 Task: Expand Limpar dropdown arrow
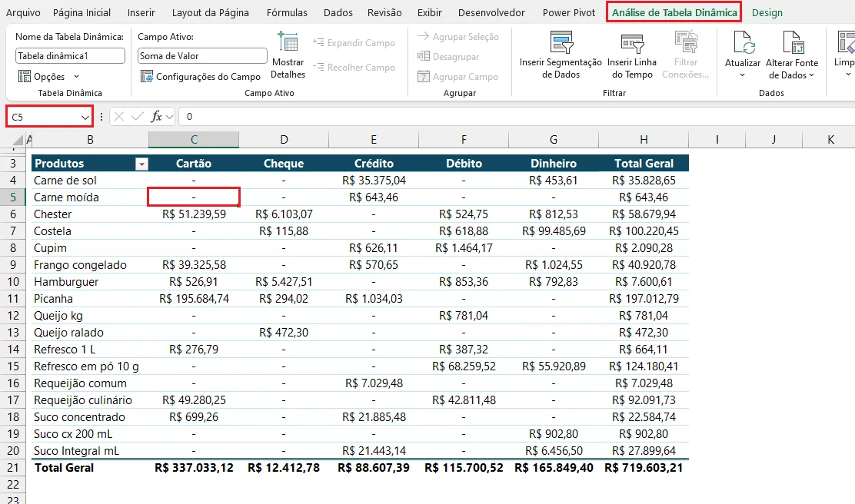pos(848,75)
